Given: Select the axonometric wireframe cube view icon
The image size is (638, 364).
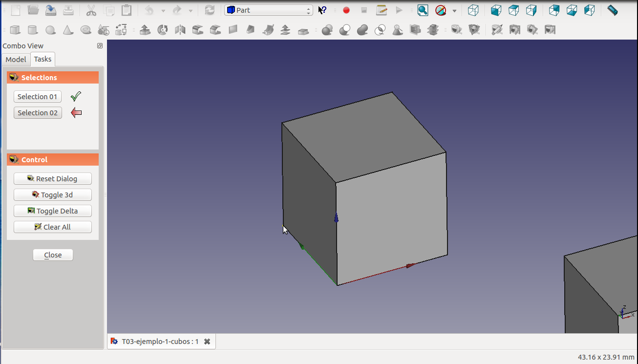Looking at the screenshot, I should pyautogui.click(x=473, y=10).
